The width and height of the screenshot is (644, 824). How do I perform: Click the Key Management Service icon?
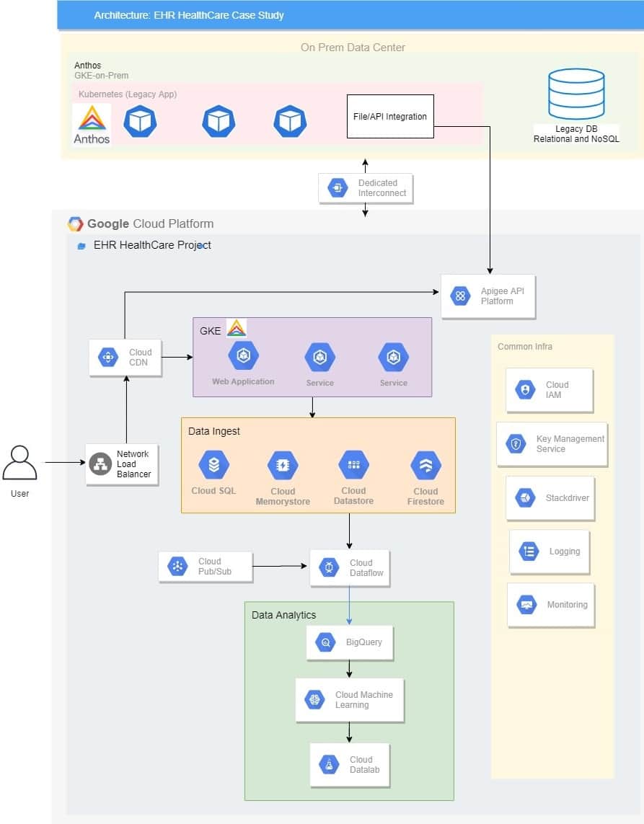coord(516,444)
